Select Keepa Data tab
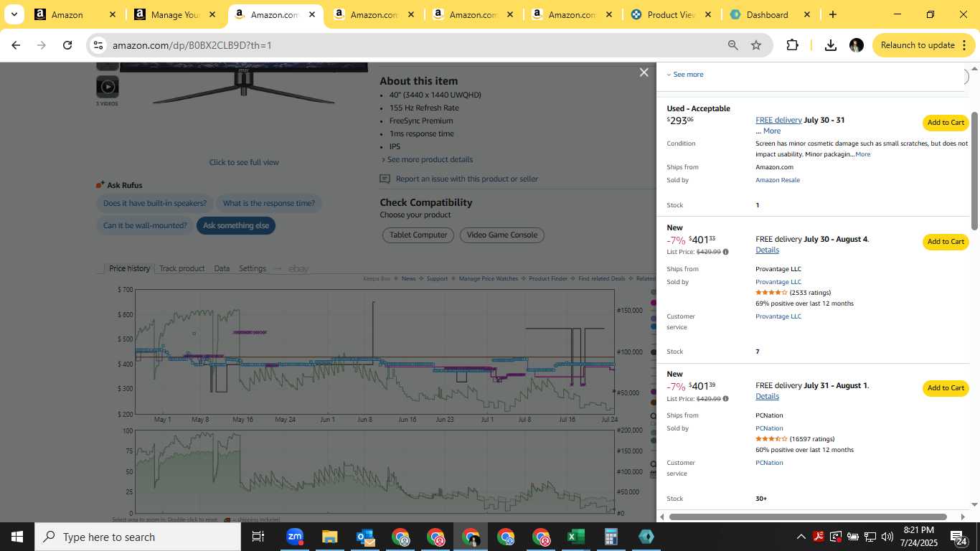The height and width of the screenshot is (551, 980). pyautogui.click(x=222, y=268)
